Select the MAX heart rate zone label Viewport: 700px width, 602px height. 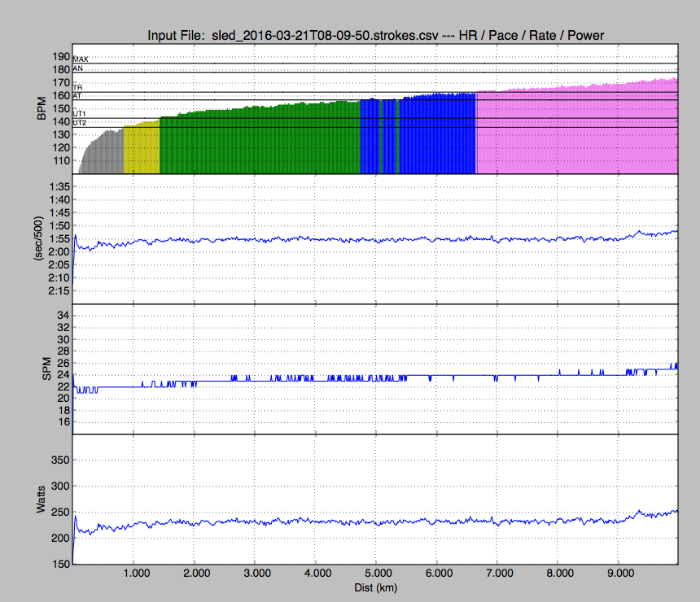80,59
